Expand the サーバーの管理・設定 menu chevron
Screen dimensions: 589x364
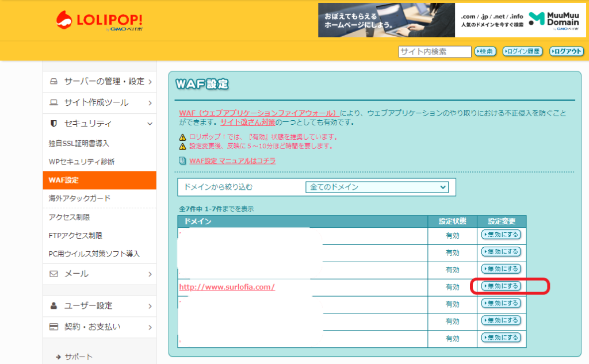click(x=150, y=82)
